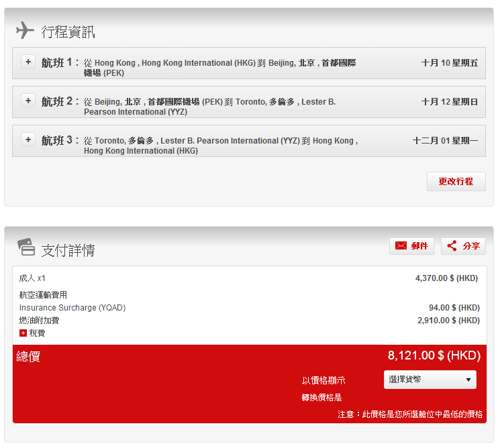Click the envelope 郵件 button
Image resolution: width=498 pixels, height=448 pixels.
[x=411, y=246]
